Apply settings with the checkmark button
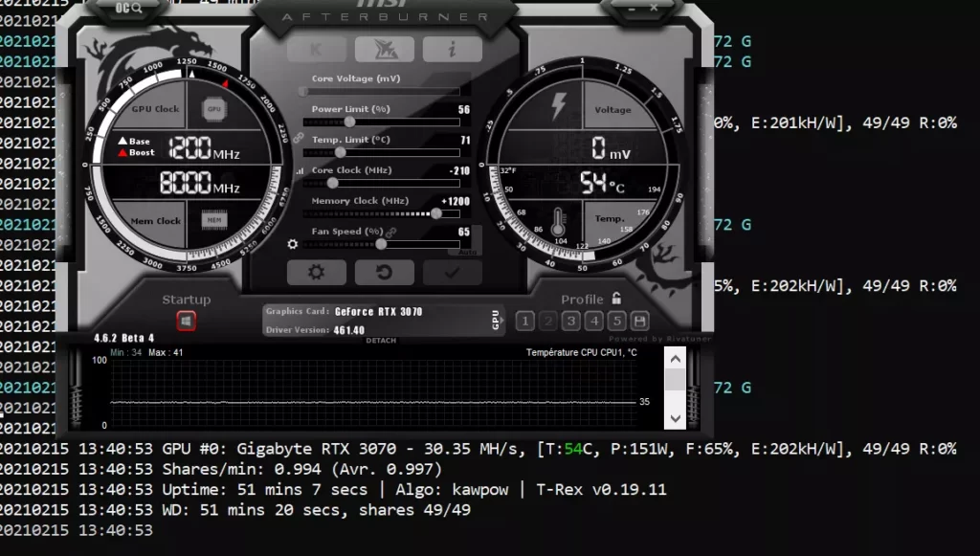The width and height of the screenshot is (980, 556). pyautogui.click(x=452, y=273)
